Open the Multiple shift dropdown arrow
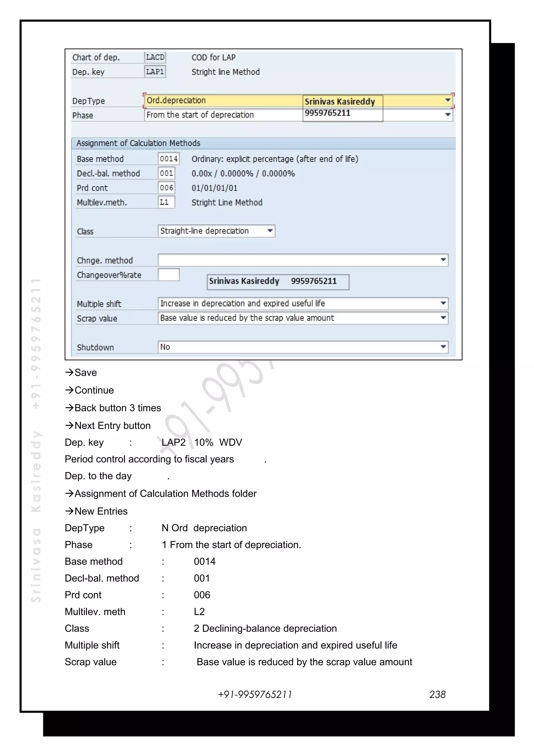 [443, 303]
